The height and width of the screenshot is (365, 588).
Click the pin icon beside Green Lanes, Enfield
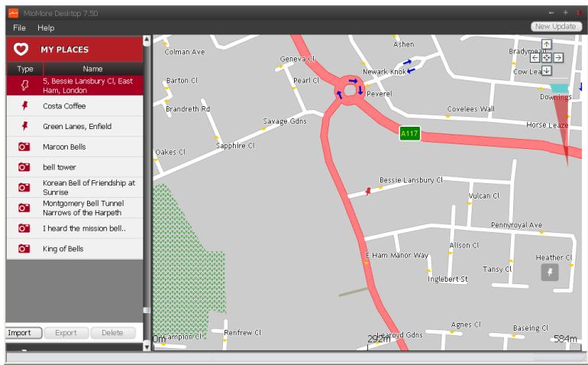[24, 126]
